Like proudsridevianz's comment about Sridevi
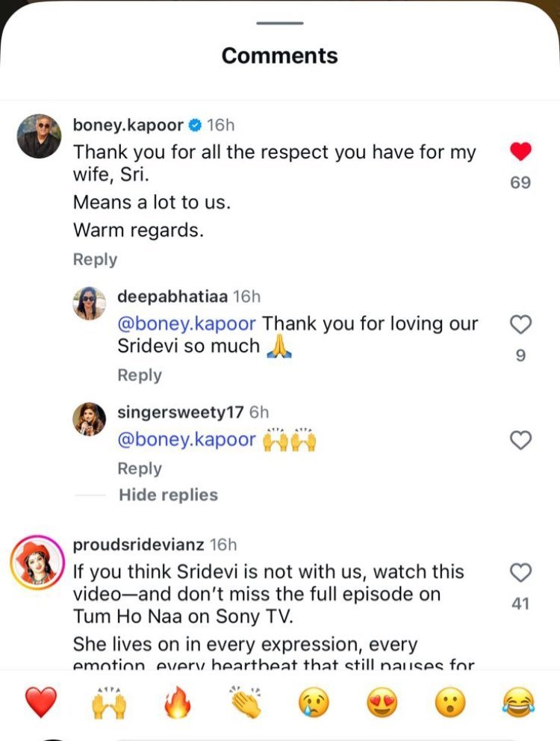This screenshot has height=741, width=560. coord(520,573)
